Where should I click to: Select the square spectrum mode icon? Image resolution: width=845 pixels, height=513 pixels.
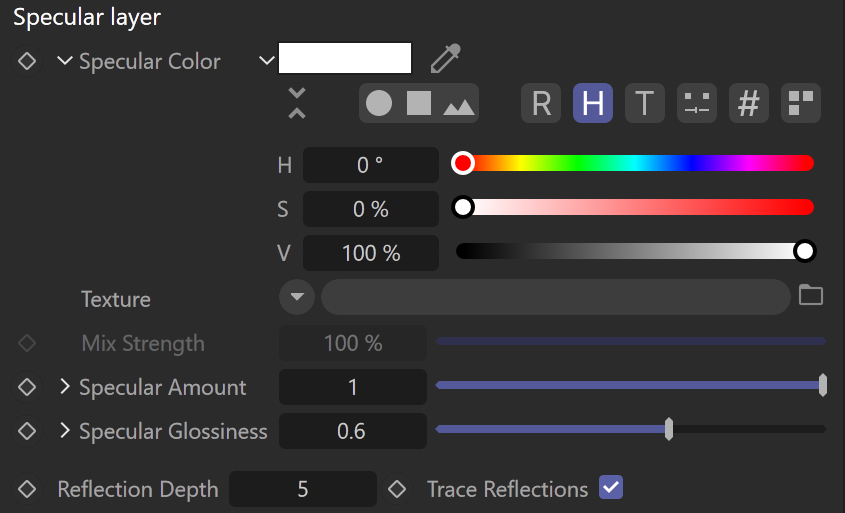click(x=419, y=103)
